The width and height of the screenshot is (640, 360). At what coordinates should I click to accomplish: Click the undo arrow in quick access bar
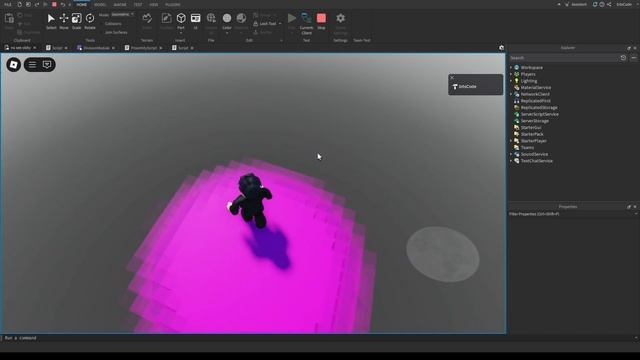click(x=63, y=4)
